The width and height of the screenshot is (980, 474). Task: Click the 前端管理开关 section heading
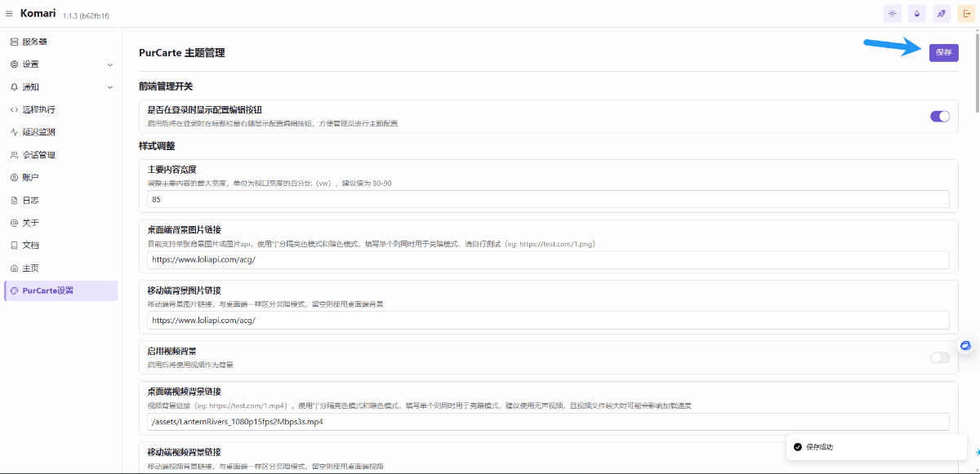pos(166,86)
